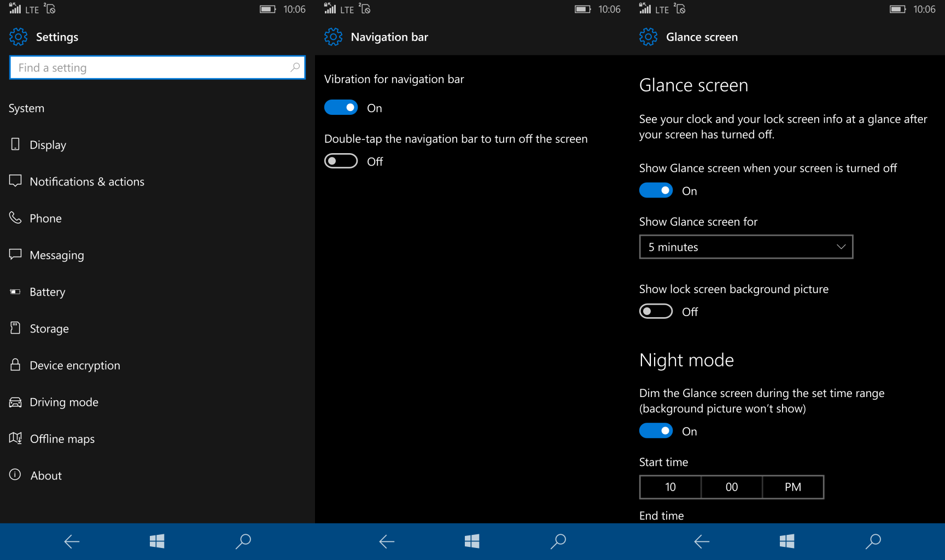Click the Notifications & actions icon
Image resolution: width=945 pixels, height=560 pixels.
pyautogui.click(x=15, y=181)
